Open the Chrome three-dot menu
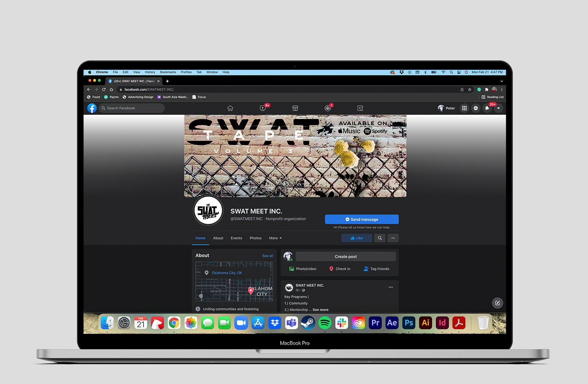588x384 pixels. click(x=502, y=89)
